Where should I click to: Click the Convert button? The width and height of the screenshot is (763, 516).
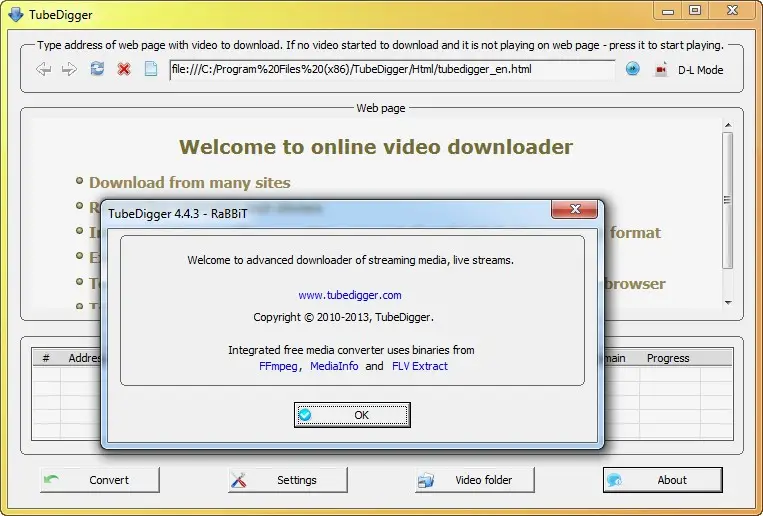pos(100,480)
